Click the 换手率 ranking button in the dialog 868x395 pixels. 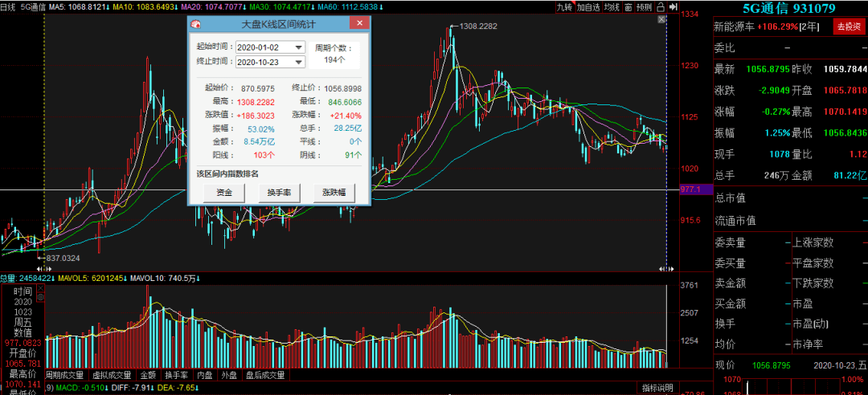click(280, 193)
